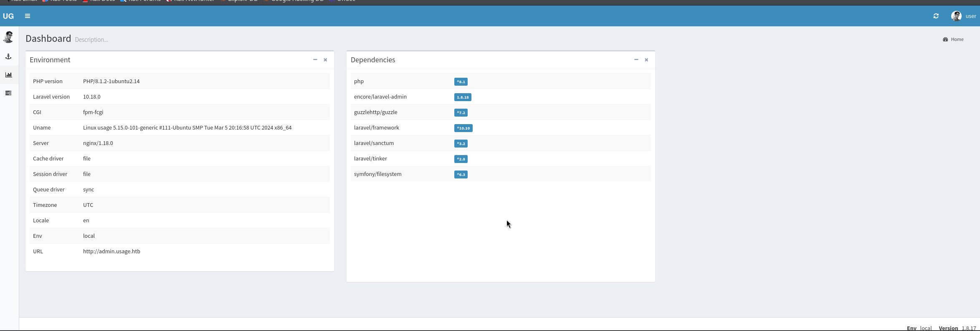Click the encore/laravel-admin 1.8.18 badge

(x=463, y=97)
